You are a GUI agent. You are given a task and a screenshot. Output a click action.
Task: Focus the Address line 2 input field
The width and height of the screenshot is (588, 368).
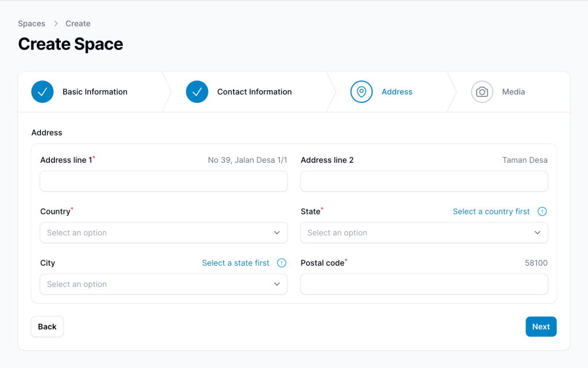click(424, 181)
